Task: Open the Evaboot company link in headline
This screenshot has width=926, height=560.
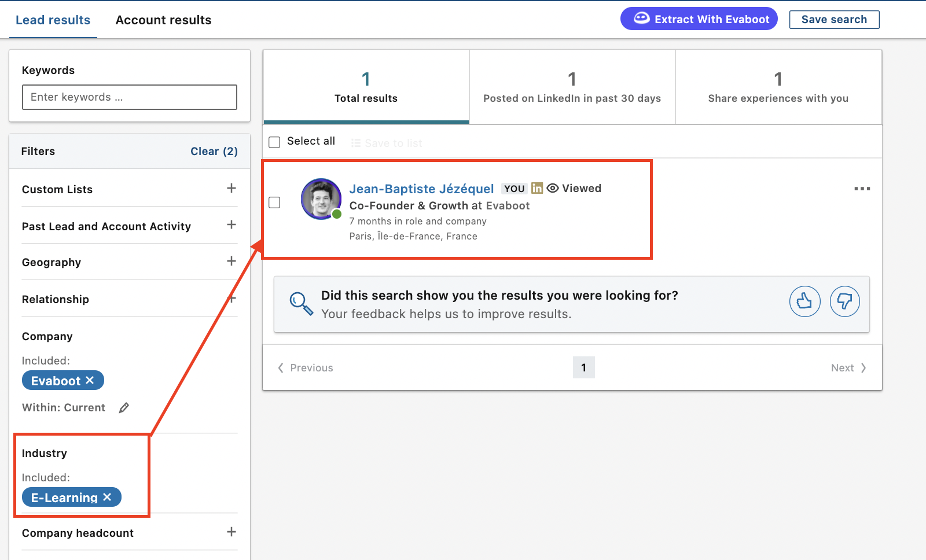Action: click(508, 206)
